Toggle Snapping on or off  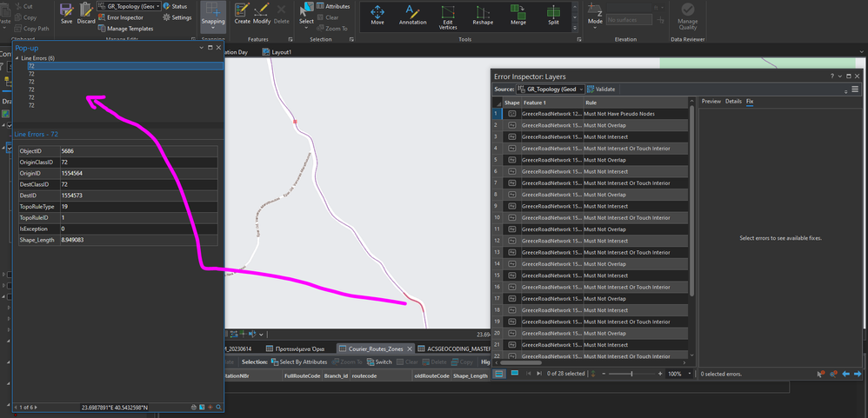[212, 13]
